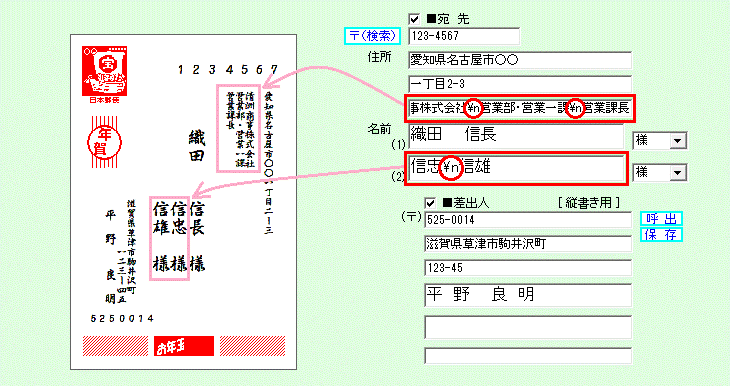Click the red New Year stamp on postcard

(105, 71)
